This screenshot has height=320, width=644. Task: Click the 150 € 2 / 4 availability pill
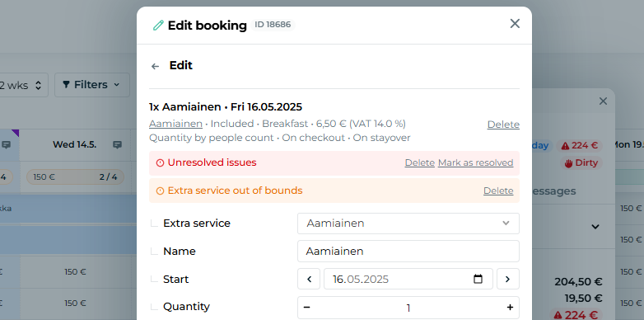pos(75,177)
